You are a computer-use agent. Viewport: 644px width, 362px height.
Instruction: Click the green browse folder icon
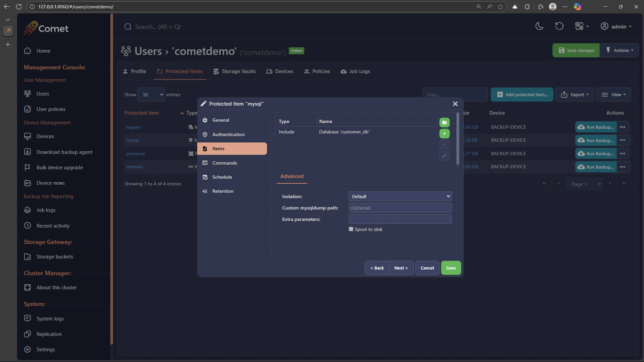pyautogui.click(x=444, y=123)
